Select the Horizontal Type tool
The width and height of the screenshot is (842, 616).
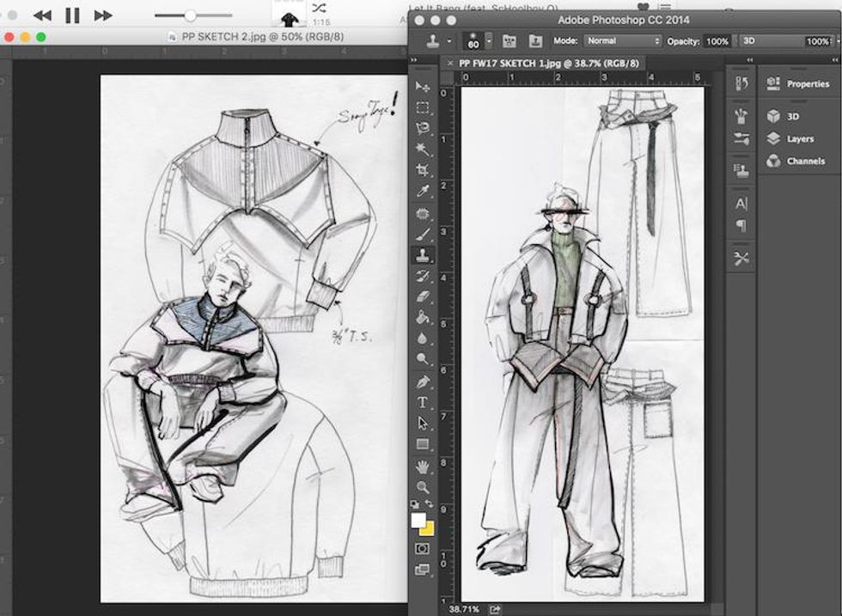click(x=422, y=401)
